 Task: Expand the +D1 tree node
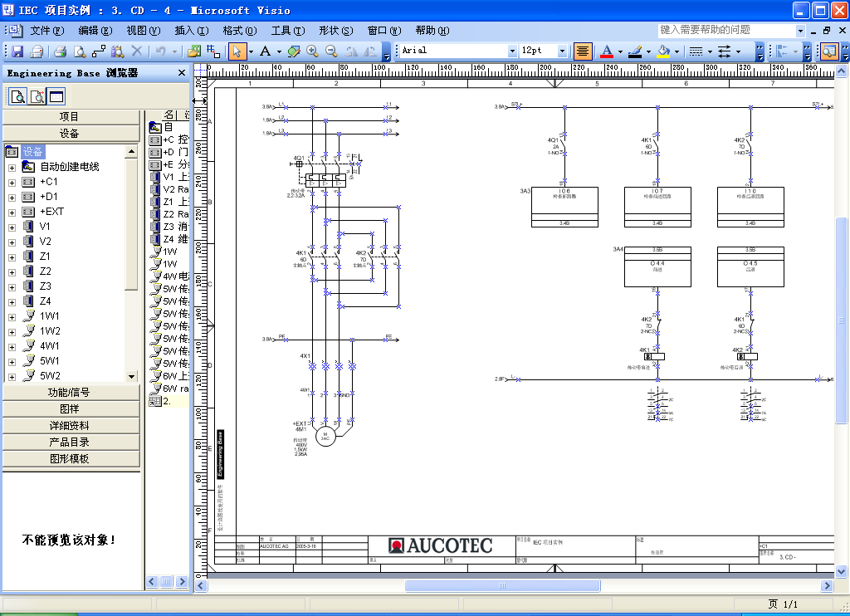click(x=12, y=198)
